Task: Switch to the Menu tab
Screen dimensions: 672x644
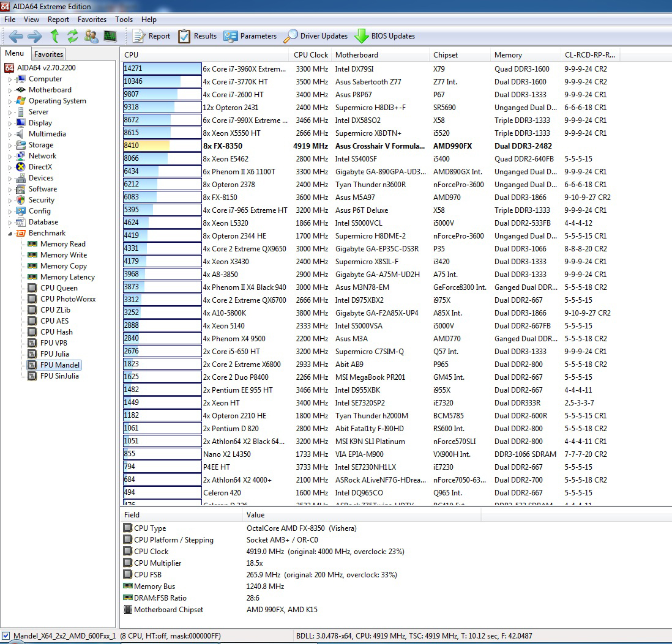Action: click(x=15, y=54)
